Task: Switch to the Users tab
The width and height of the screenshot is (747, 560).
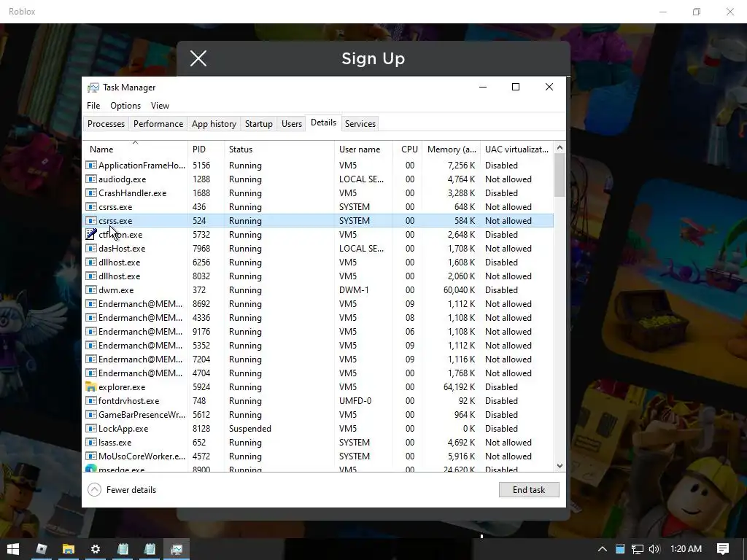Action: 292,124
